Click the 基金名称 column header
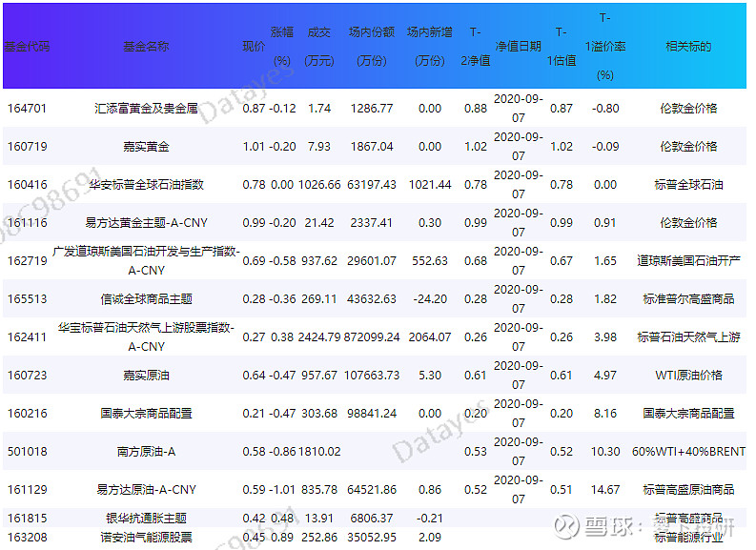This screenshot has height=550, width=756. pyautogui.click(x=146, y=46)
